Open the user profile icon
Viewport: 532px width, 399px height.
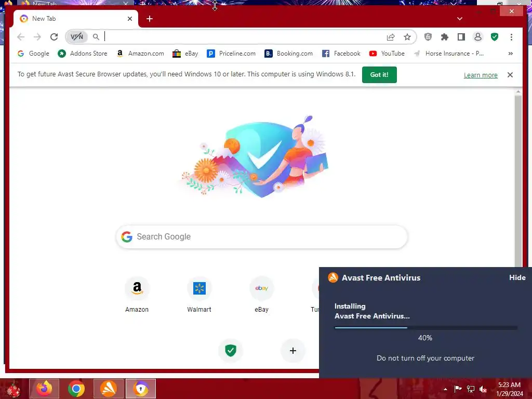[478, 37]
